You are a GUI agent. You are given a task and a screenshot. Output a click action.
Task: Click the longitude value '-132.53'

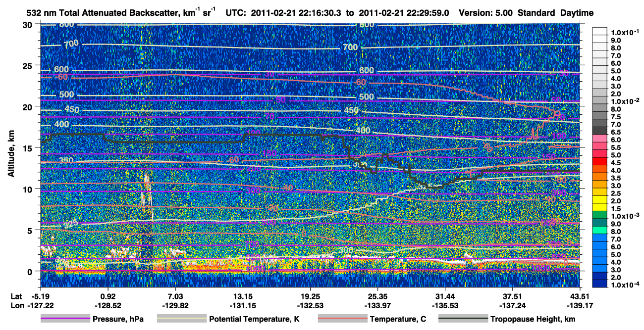[x=310, y=305]
